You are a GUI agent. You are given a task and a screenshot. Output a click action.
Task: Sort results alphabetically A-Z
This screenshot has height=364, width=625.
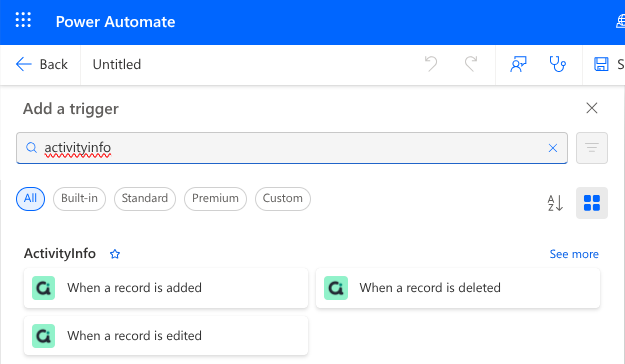click(x=555, y=203)
